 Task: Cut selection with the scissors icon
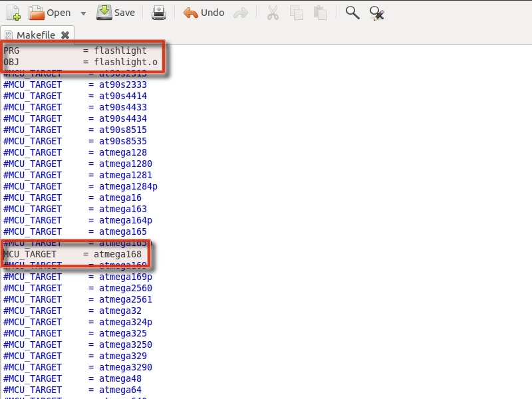(x=273, y=13)
